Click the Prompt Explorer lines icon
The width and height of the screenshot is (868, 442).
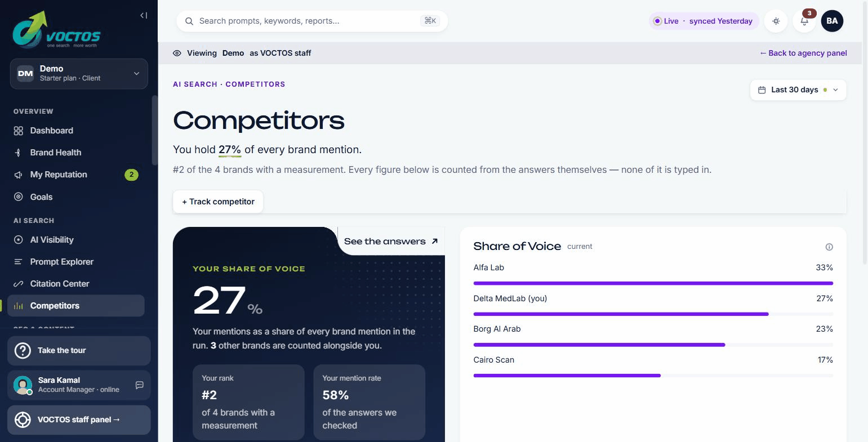click(19, 262)
